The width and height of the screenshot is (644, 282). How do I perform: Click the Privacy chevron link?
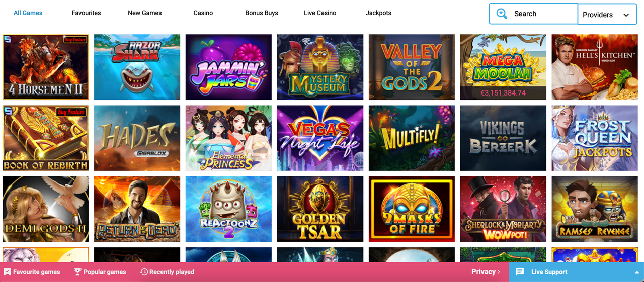coord(486,272)
